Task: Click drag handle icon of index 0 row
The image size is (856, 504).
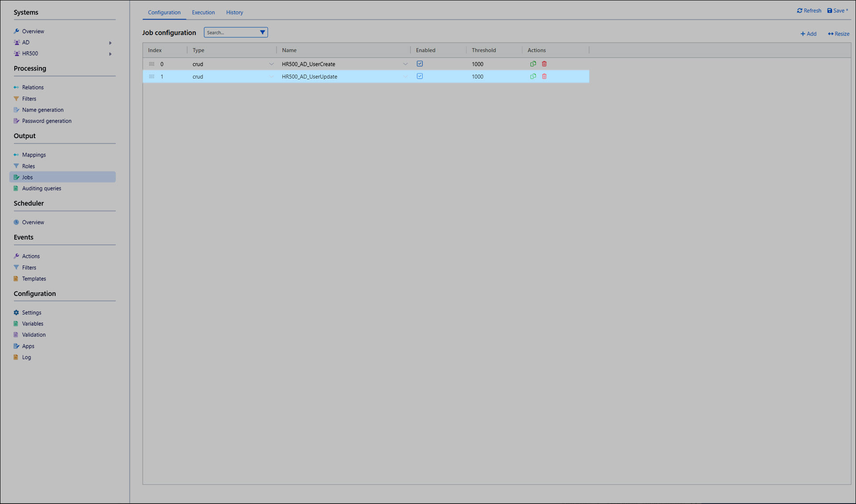Action: click(x=152, y=64)
